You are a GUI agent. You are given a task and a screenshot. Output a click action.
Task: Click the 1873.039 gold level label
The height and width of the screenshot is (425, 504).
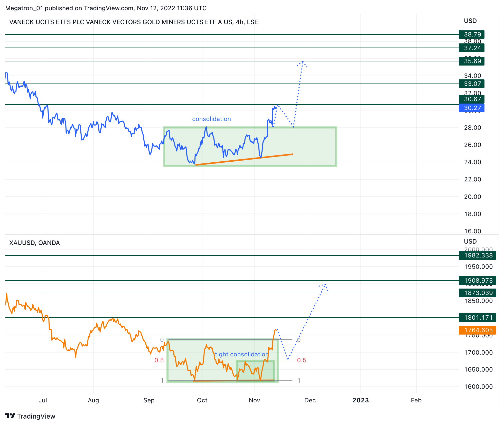[x=477, y=293]
